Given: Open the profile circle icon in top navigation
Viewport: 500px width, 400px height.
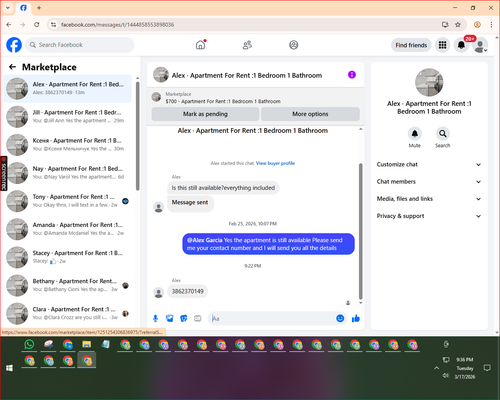Looking at the screenshot, I should [x=293, y=45].
